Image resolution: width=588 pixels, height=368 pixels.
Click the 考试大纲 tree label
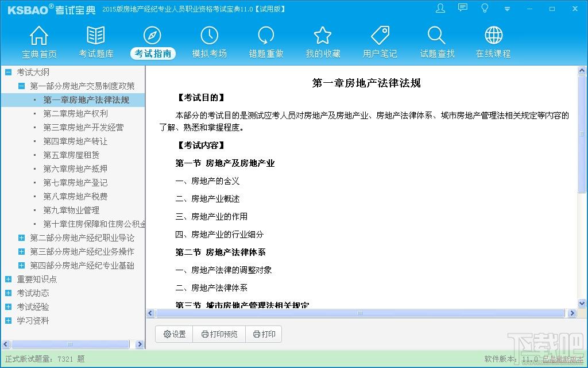pyautogui.click(x=33, y=72)
